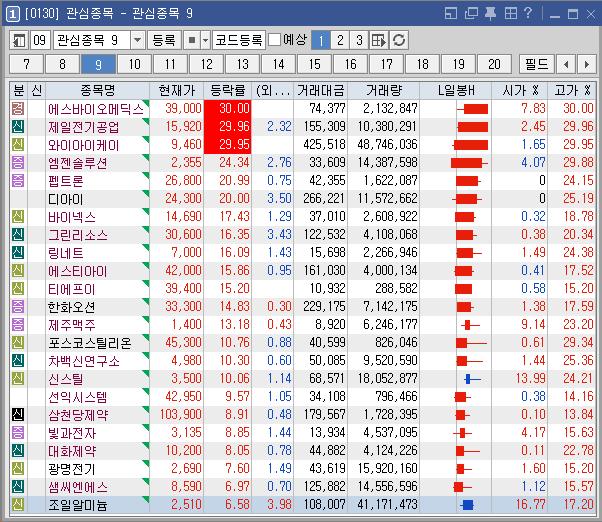Image resolution: width=602 pixels, height=522 pixels.
Task: Sort by the 거래대금 column header
Action: [321, 90]
